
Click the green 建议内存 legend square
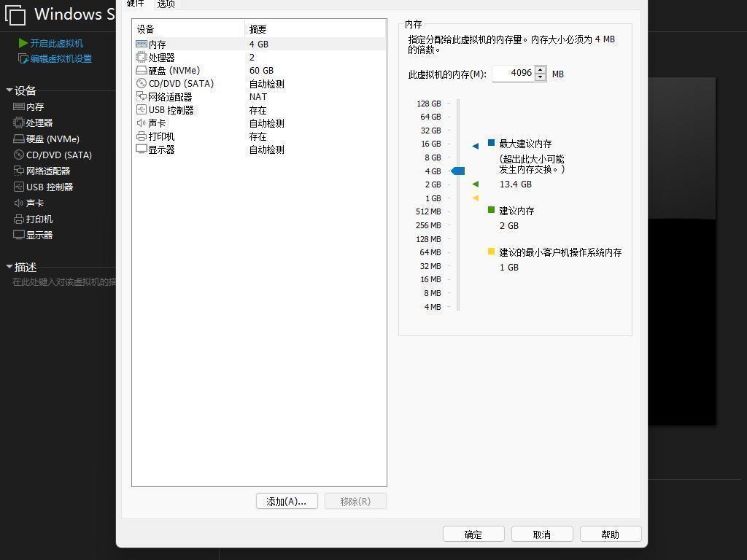tap(491, 209)
